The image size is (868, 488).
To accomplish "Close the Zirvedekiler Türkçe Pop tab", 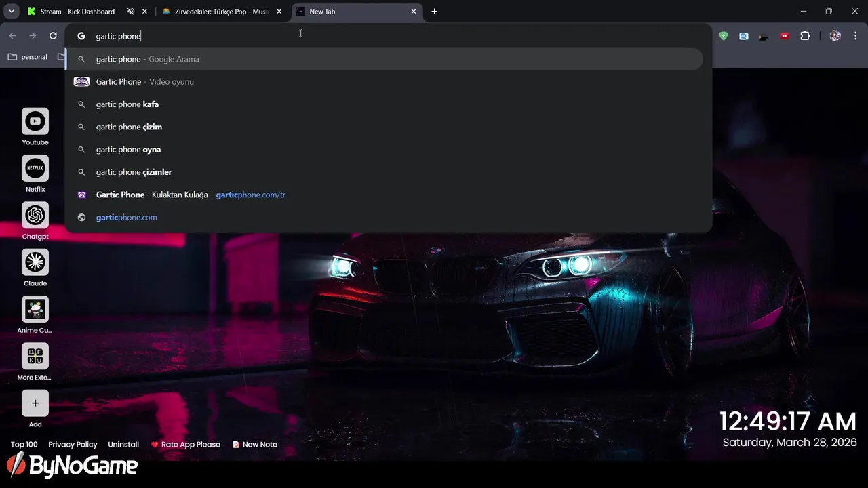I will pyautogui.click(x=279, y=12).
